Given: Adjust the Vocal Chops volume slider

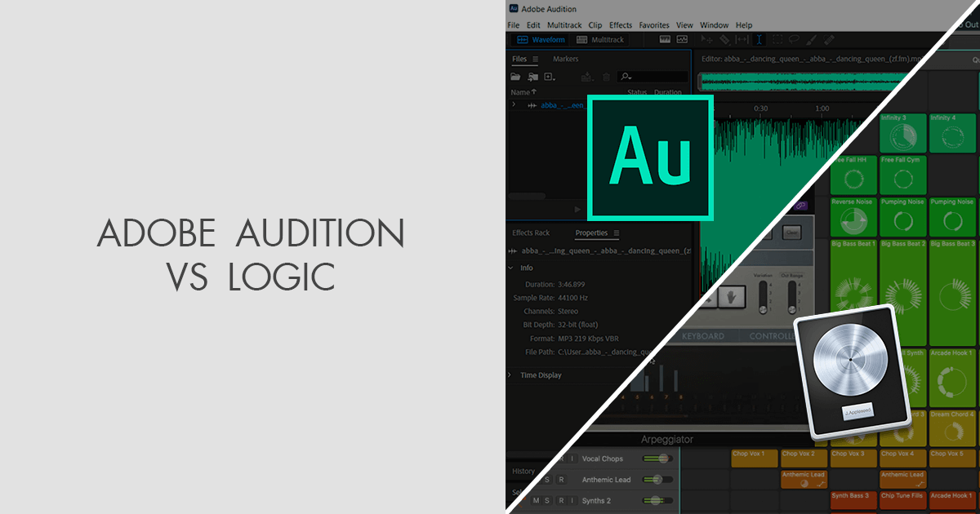Looking at the screenshot, I should [x=662, y=459].
